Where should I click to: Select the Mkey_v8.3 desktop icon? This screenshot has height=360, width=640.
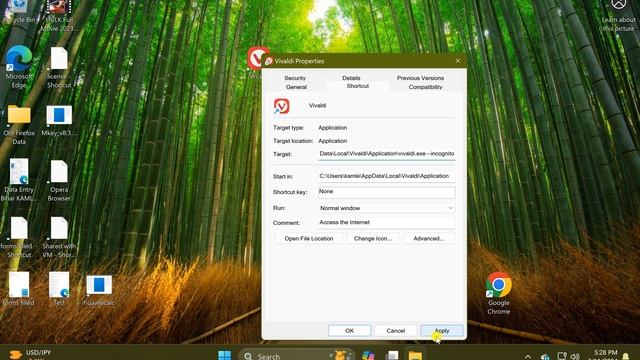[x=59, y=121]
